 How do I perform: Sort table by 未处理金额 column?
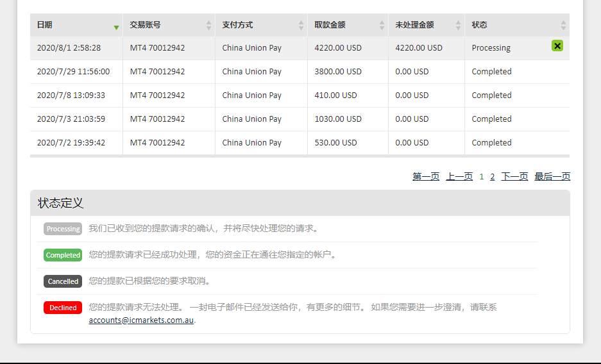pos(458,25)
